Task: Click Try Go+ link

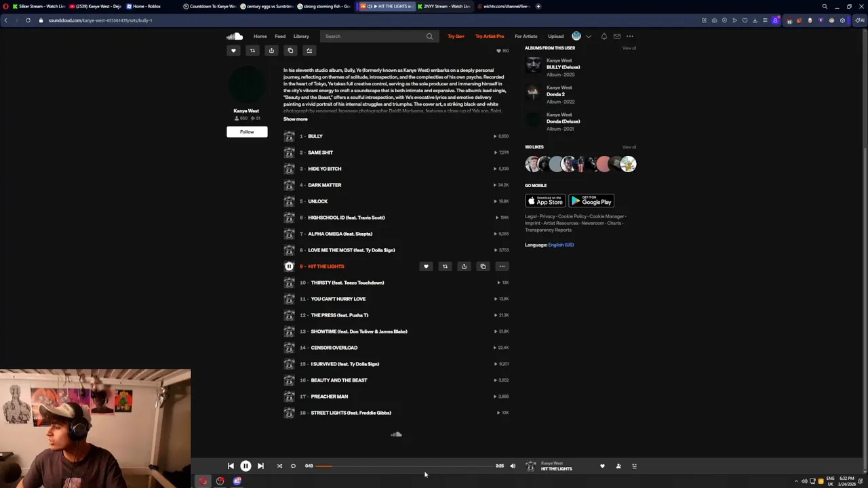Action: coord(456,36)
